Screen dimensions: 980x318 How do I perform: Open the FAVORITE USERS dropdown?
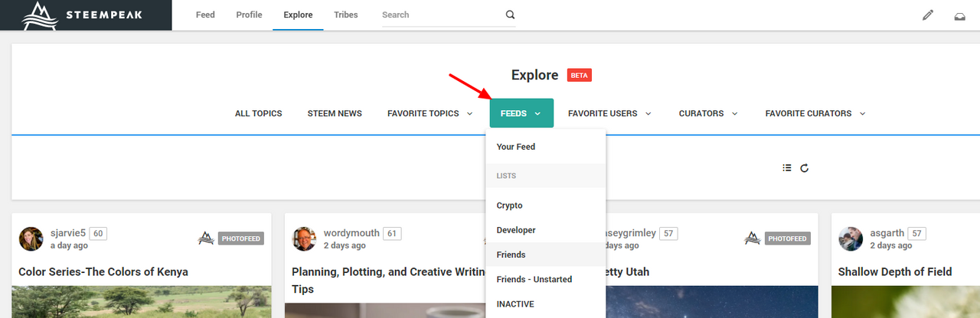pyautogui.click(x=609, y=113)
